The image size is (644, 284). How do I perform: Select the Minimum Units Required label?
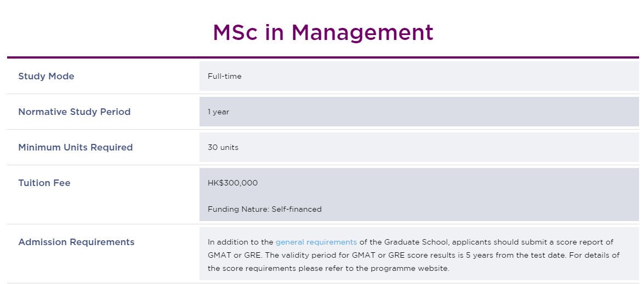pyautogui.click(x=76, y=148)
